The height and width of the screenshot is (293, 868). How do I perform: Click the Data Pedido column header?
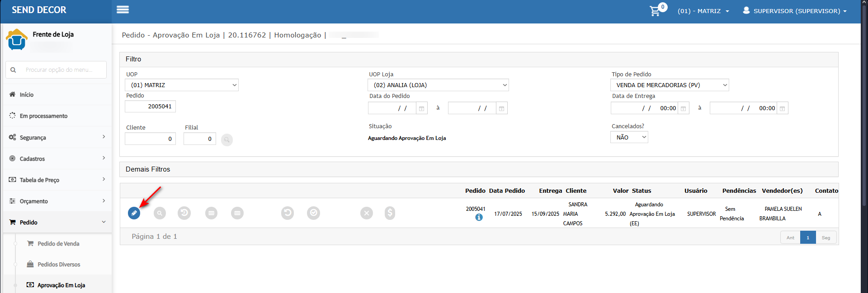507,191
